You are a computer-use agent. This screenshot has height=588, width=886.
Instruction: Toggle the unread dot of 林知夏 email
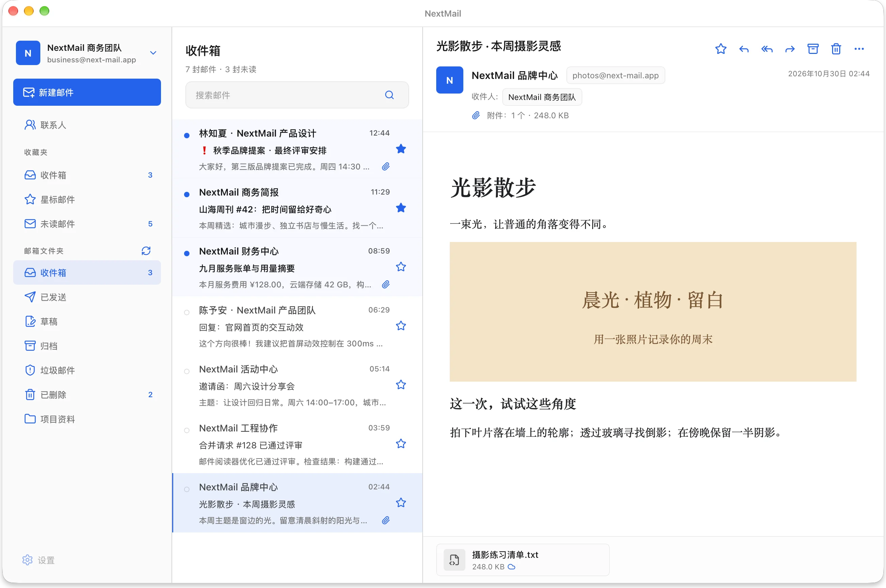(187, 135)
